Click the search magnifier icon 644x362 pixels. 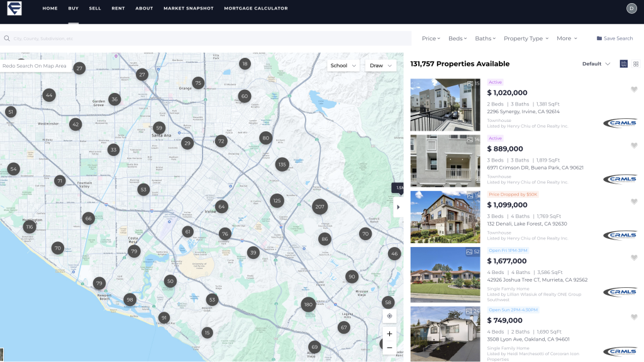point(7,38)
